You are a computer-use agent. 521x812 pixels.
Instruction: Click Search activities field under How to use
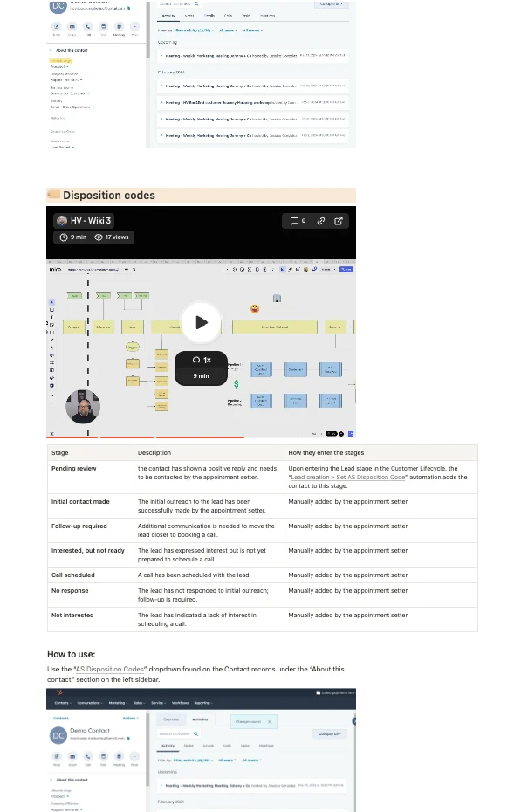point(179,733)
